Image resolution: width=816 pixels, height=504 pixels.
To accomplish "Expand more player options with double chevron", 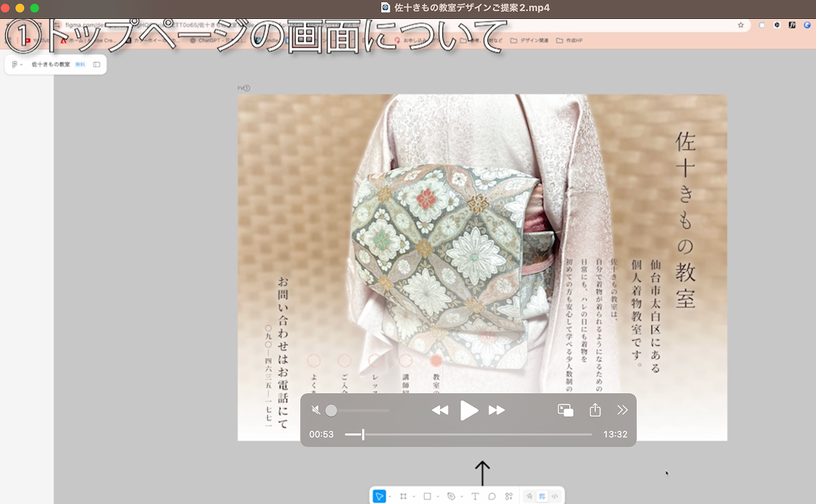I will tap(622, 411).
